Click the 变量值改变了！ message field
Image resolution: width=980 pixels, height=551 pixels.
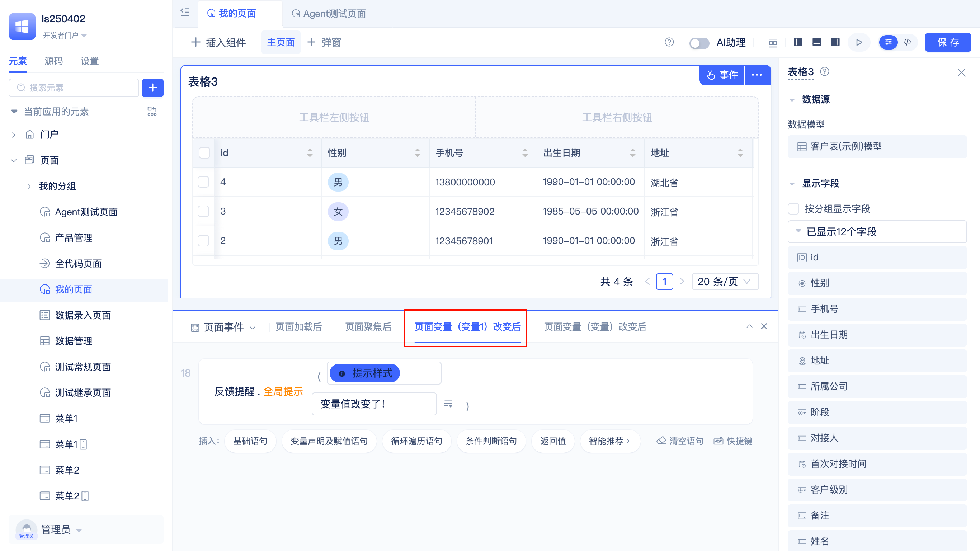coord(374,404)
